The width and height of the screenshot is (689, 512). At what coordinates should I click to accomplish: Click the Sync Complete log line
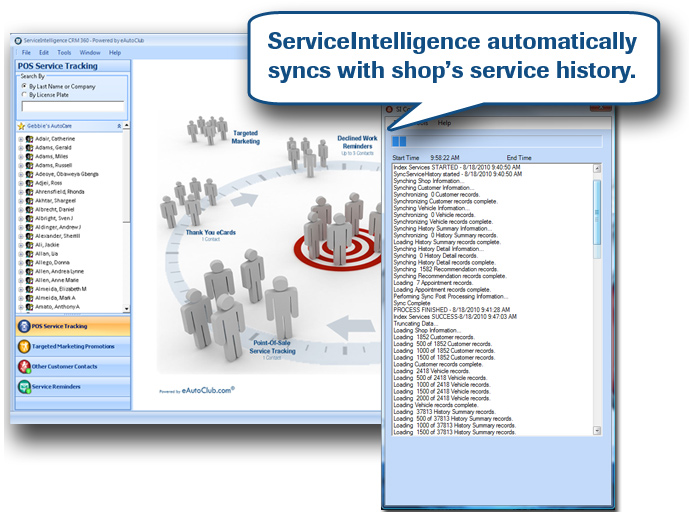pos(412,303)
